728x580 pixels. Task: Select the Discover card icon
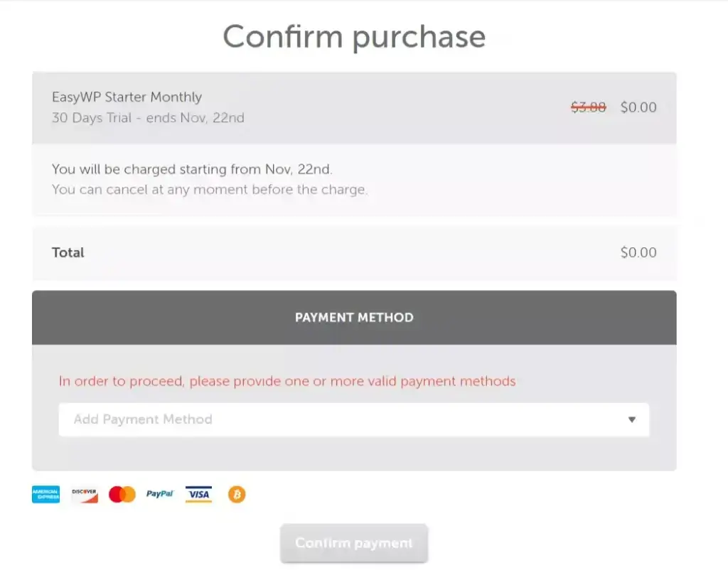83,494
